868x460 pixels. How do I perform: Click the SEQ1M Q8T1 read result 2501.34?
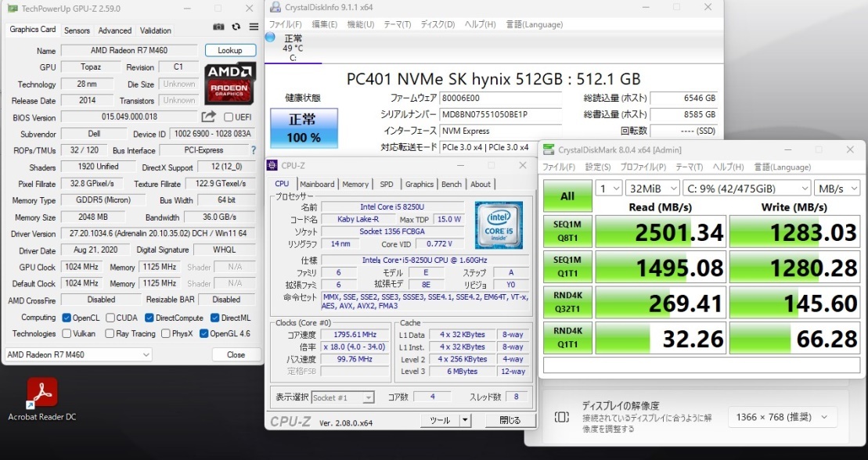[661, 232]
